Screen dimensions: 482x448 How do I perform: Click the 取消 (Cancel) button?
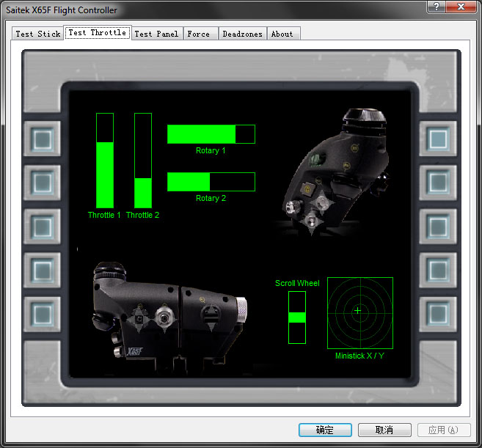coord(384,430)
